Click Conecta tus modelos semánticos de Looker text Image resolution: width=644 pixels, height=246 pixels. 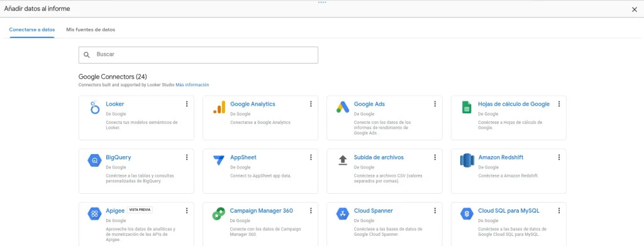(x=142, y=125)
